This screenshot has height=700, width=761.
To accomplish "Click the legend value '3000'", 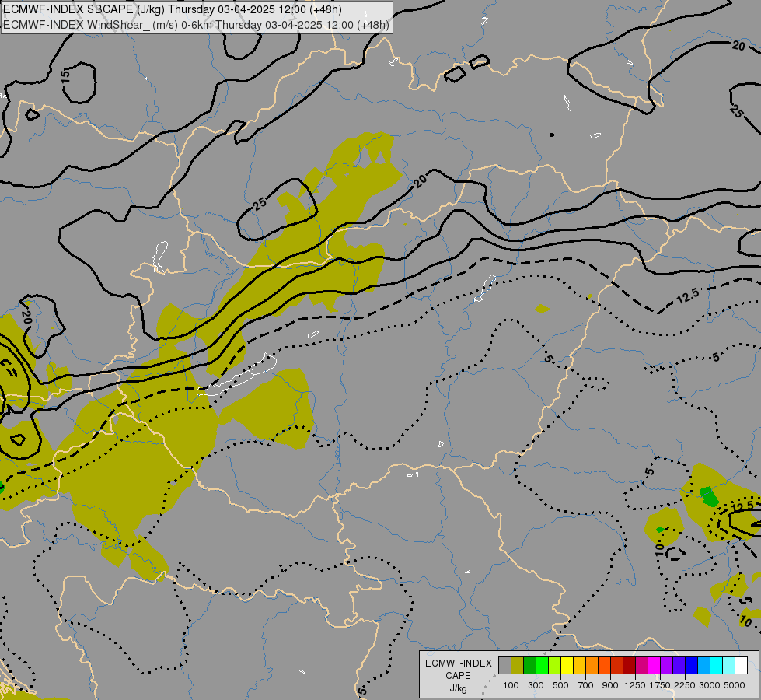I will pos(710,685).
